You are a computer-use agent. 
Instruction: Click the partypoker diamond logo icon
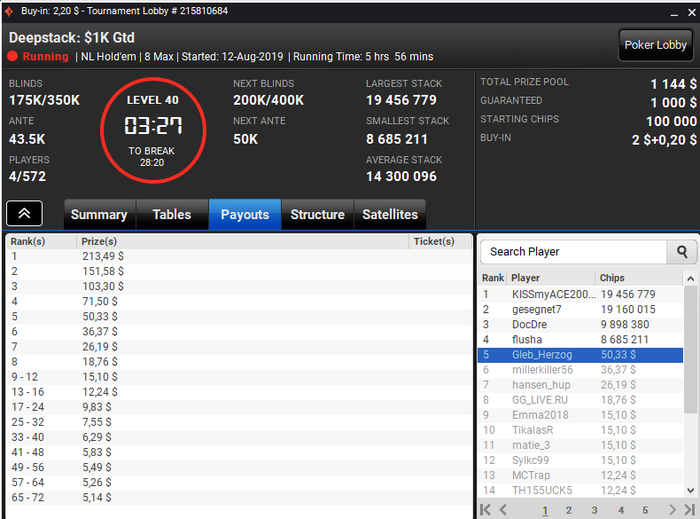8,11
